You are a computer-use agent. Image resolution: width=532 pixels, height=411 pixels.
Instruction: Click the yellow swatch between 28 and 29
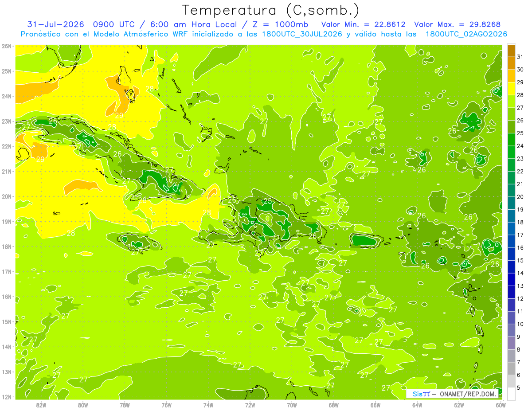pos(511,89)
